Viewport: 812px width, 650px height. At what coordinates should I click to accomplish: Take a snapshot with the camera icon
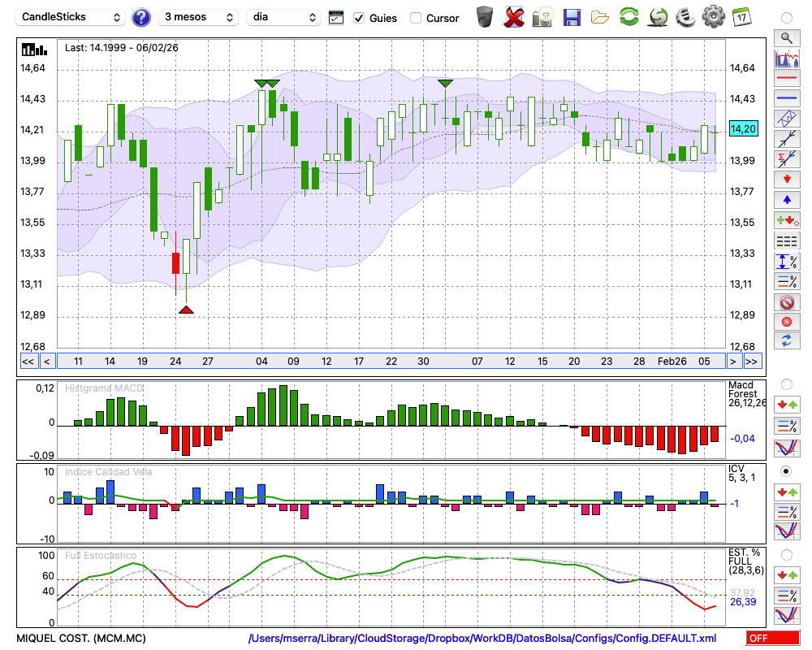coord(542,17)
